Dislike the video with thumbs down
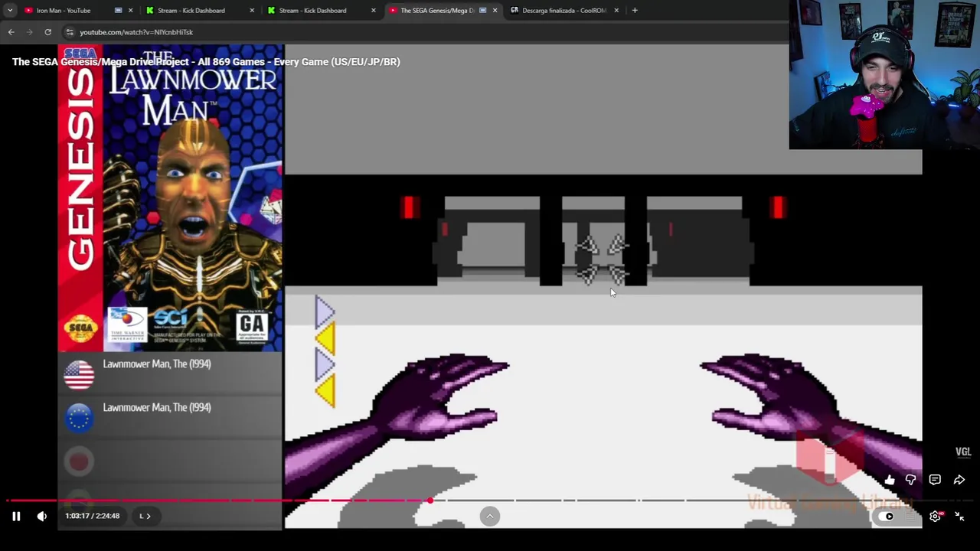Viewport: 980px width, 551px height. (x=911, y=480)
